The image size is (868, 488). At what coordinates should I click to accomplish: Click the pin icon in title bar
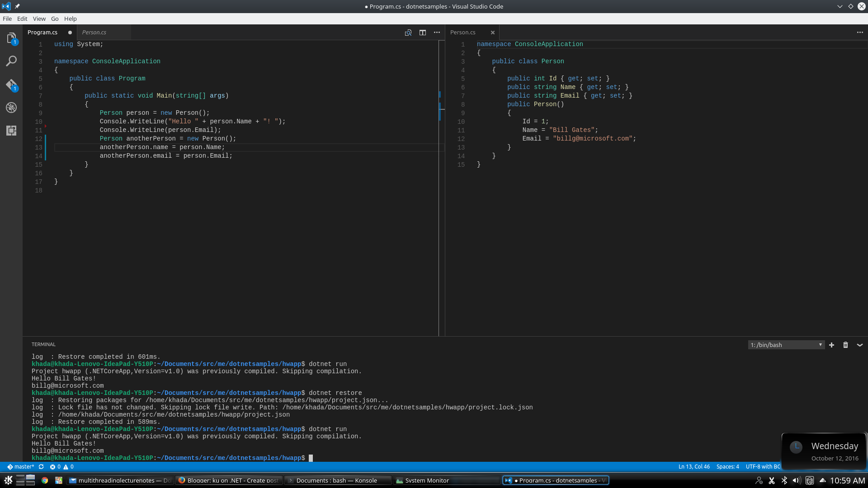point(17,6)
